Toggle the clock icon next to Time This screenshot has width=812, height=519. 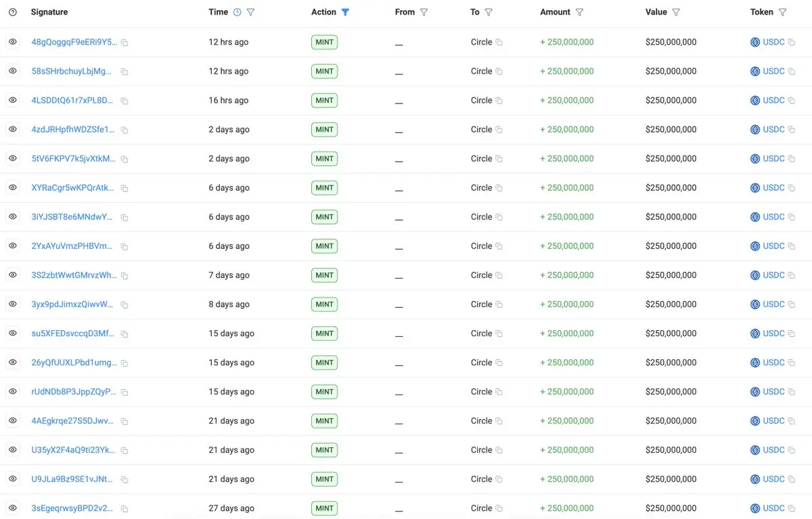pos(237,12)
